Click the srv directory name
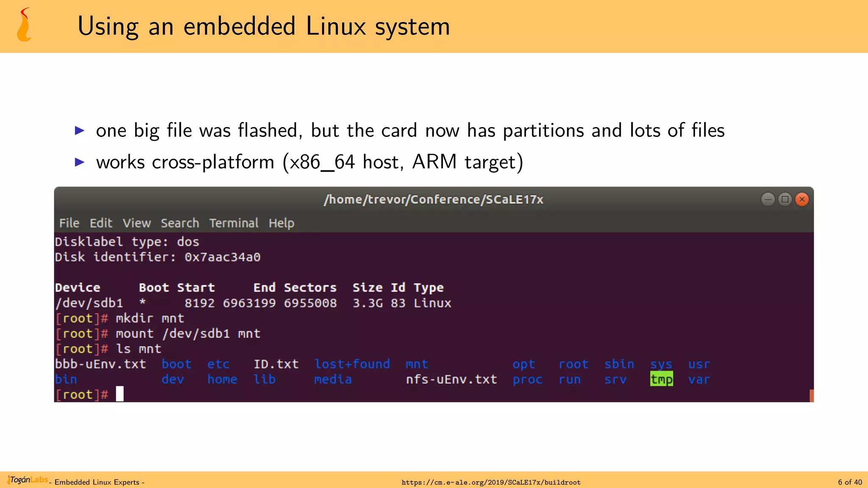This screenshot has height=488, width=868. [x=615, y=380]
